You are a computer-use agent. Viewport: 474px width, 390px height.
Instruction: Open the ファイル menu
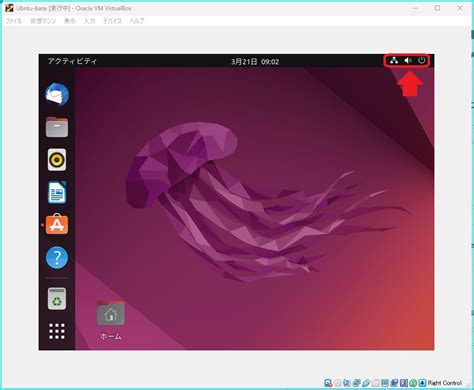point(14,21)
